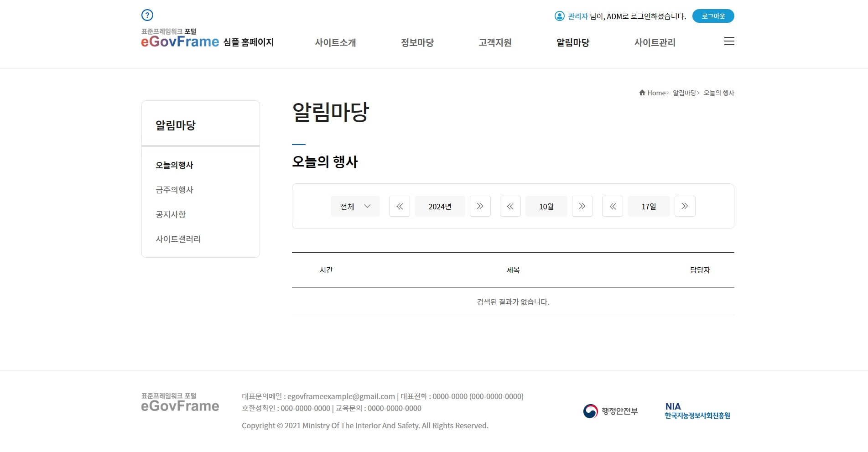868x452 pixels.
Task: Open 금주의행사 in the sidebar
Action: [x=174, y=190]
